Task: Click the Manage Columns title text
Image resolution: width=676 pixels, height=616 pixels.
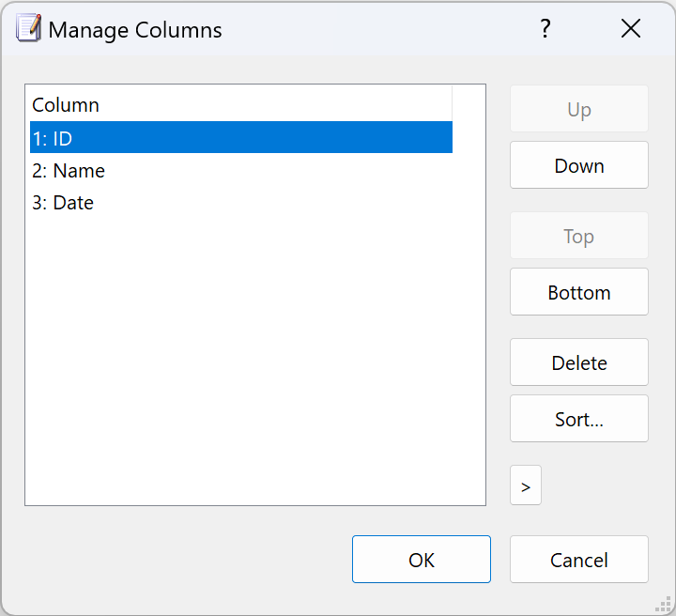Action: click(x=135, y=30)
